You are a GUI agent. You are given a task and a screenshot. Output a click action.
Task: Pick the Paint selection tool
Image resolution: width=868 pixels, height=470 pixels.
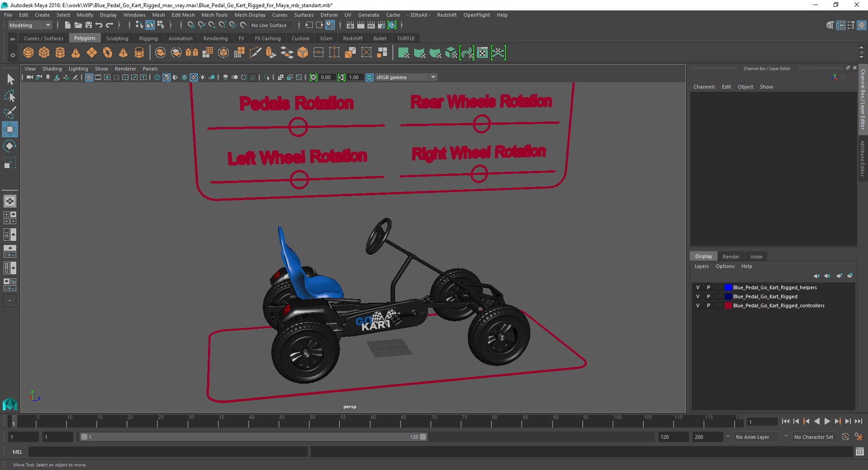10,113
